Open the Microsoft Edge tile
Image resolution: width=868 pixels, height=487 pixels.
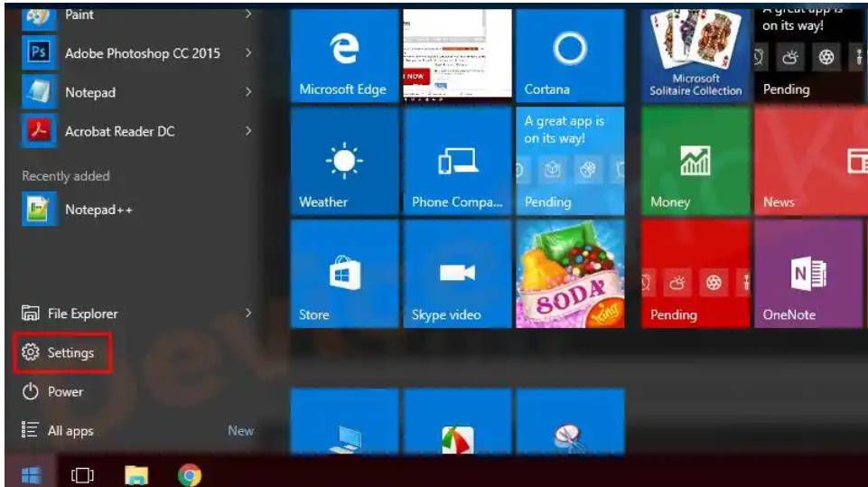point(344,55)
